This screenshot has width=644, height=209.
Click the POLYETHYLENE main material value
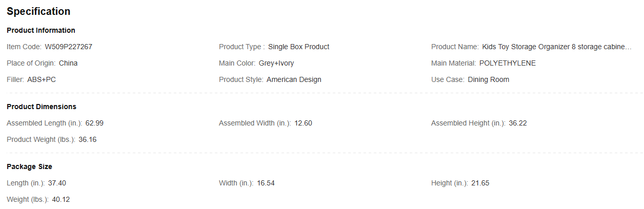[x=508, y=63]
